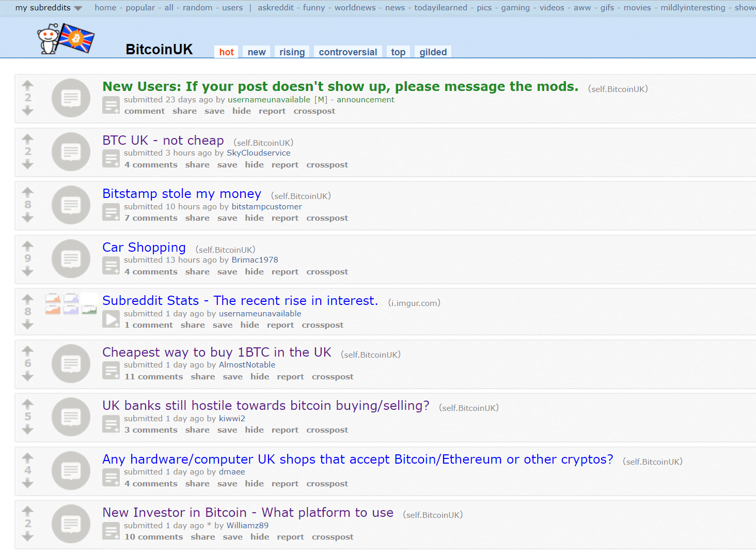Image resolution: width=756 pixels, height=552 pixels.
Task: Expand the imgur preview for Subreddit Stats
Action: [111, 319]
